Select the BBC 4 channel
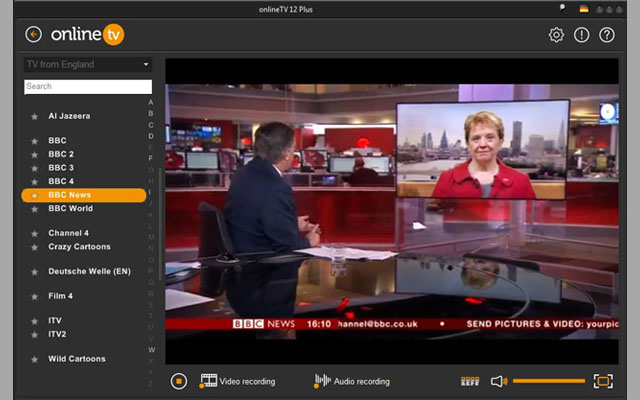This screenshot has width=640, height=400. [61, 181]
